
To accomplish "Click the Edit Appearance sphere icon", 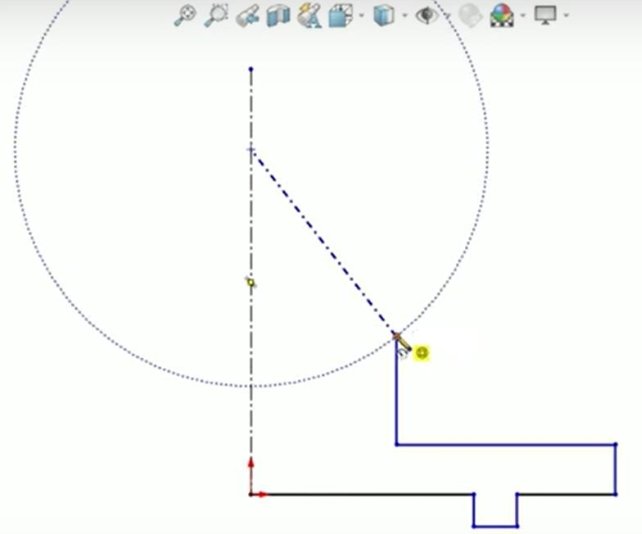I will 470,16.
